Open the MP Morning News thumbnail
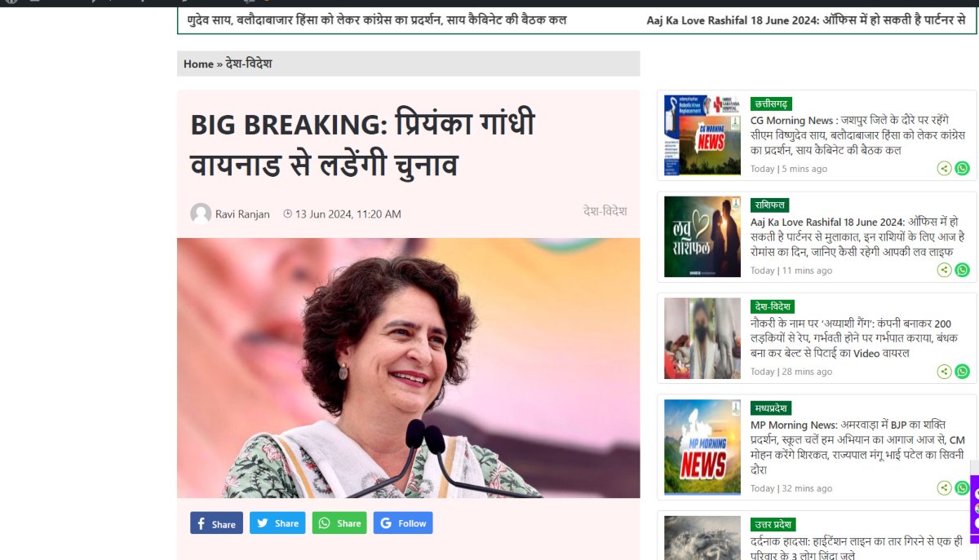 (x=702, y=447)
